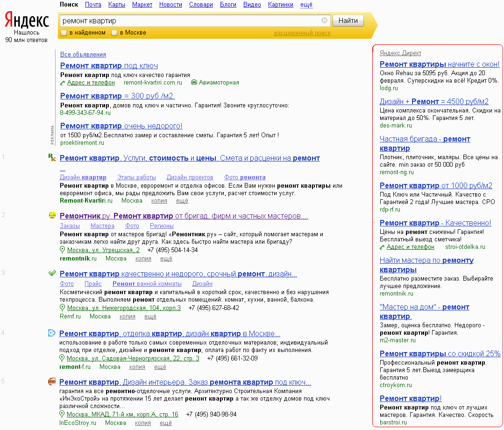
Task: Click the InEcoStroy.ru favicon in result 5
Action: 52,381
